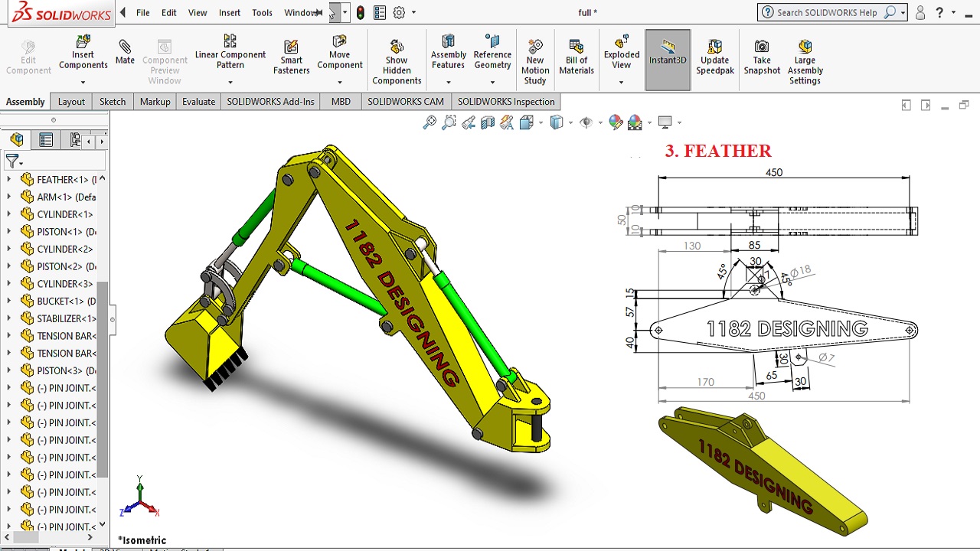Click Hide/Show Items eye icon
This screenshot has width=980, height=551.
[x=586, y=122]
